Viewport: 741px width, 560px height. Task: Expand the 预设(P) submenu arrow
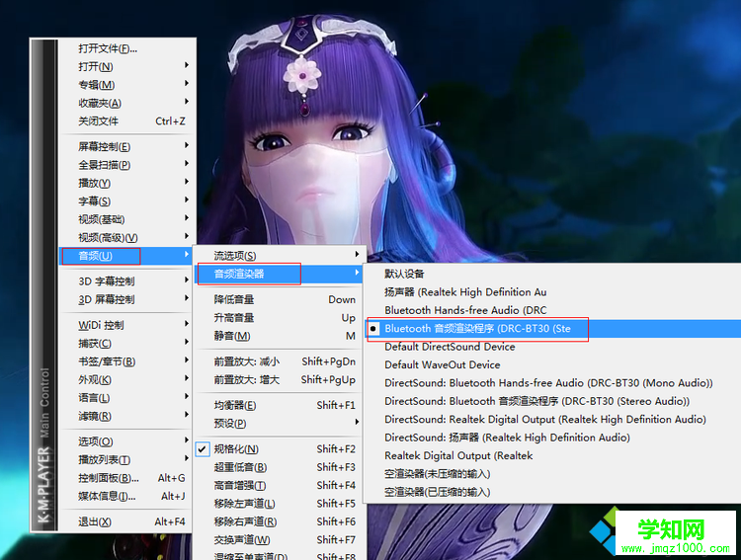tap(358, 422)
